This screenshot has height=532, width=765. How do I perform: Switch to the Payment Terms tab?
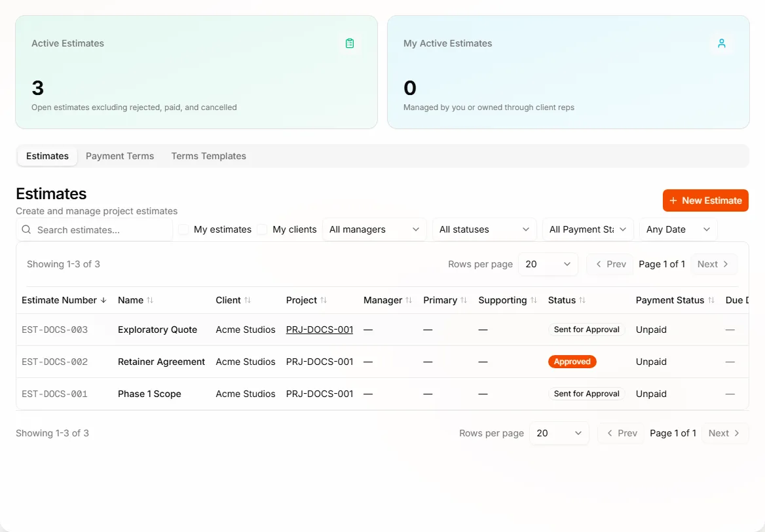point(120,156)
